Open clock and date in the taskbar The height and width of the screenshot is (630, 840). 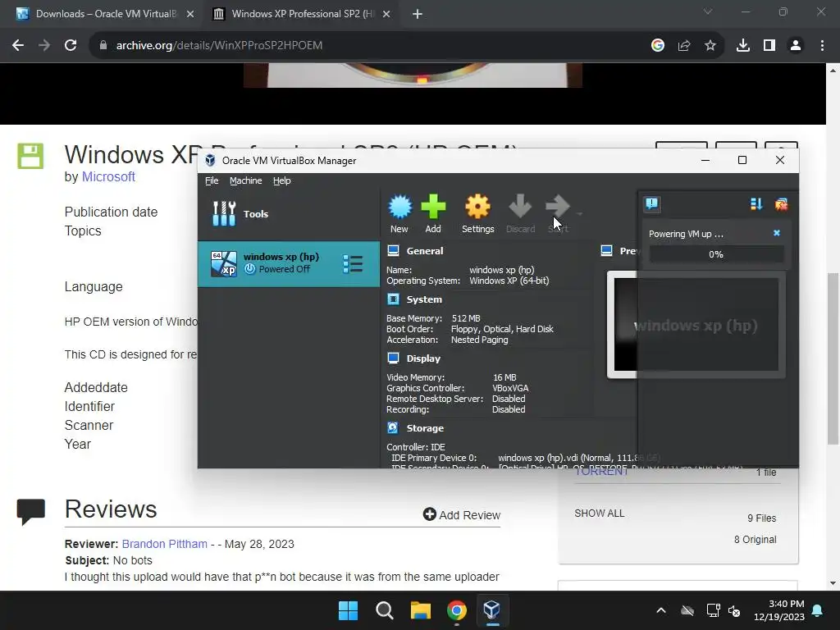coord(779,610)
